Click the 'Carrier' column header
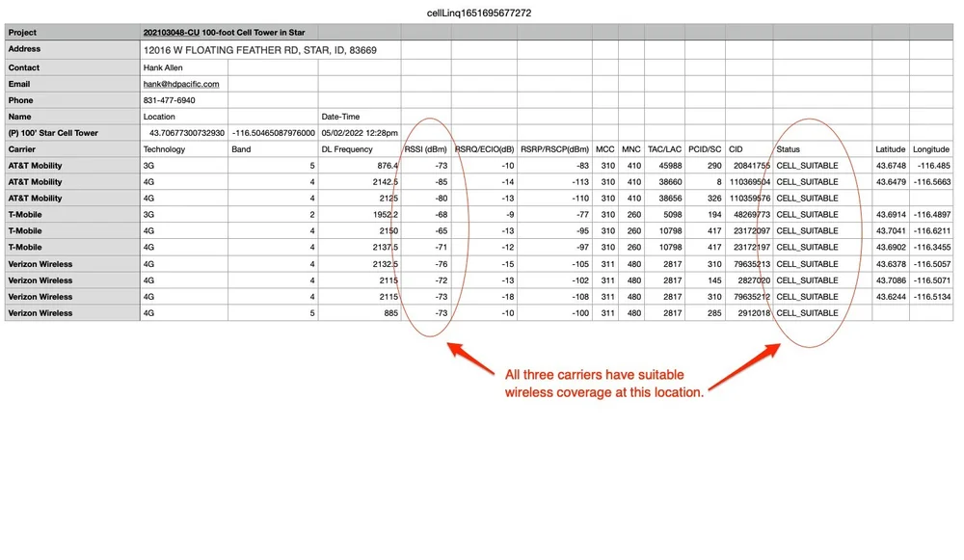964x560 pixels. point(21,149)
